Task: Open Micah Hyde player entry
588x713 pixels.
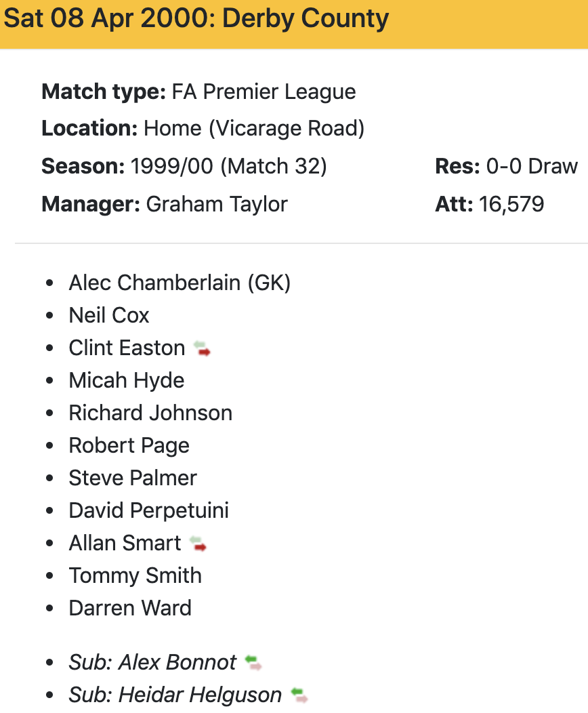Action: 127,380
